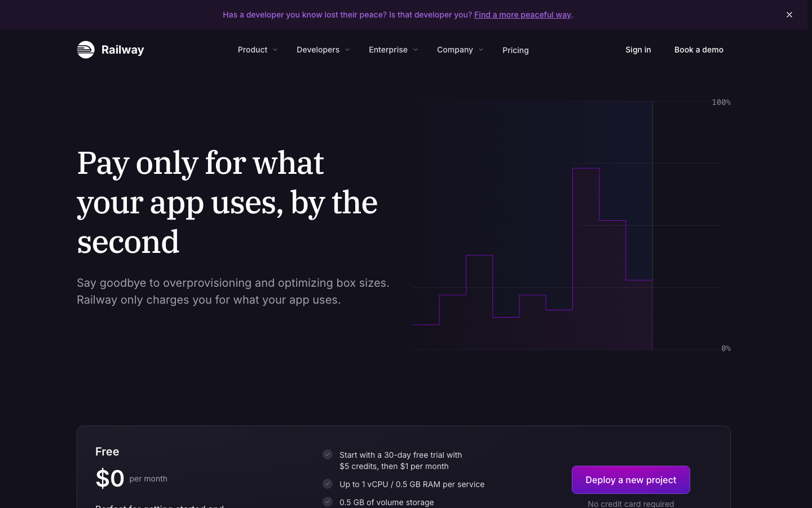
Task: Click the Free plan title
Action: click(107, 452)
